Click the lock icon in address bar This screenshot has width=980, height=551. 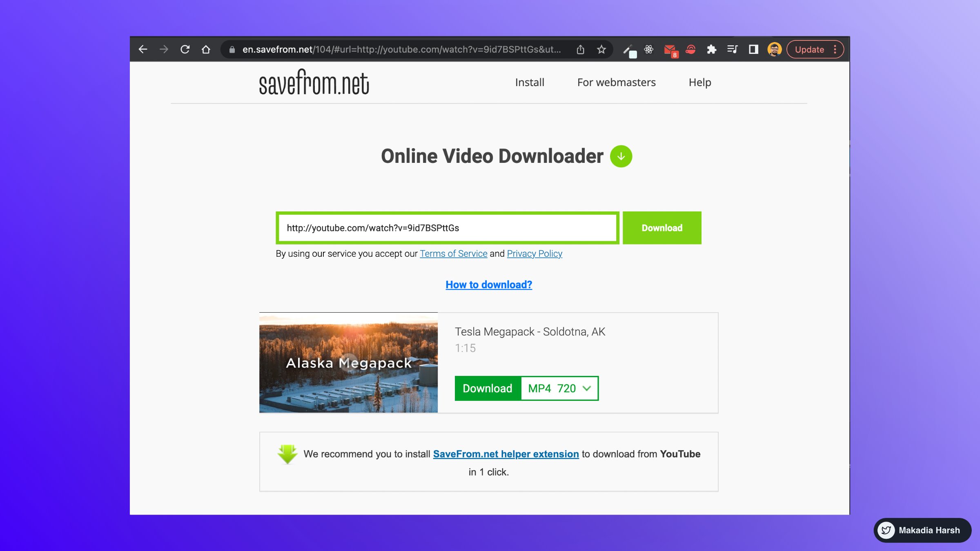[x=232, y=49]
